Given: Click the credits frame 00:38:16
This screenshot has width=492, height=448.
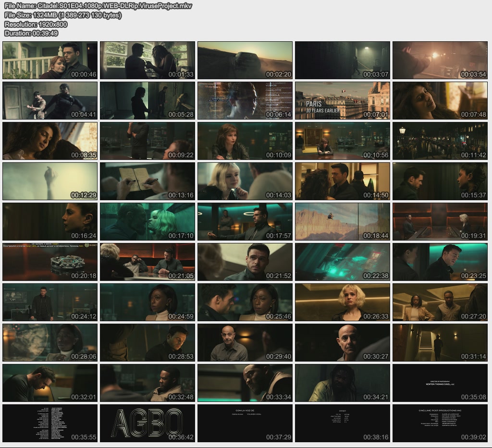Looking at the screenshot, I should (343, 423).
